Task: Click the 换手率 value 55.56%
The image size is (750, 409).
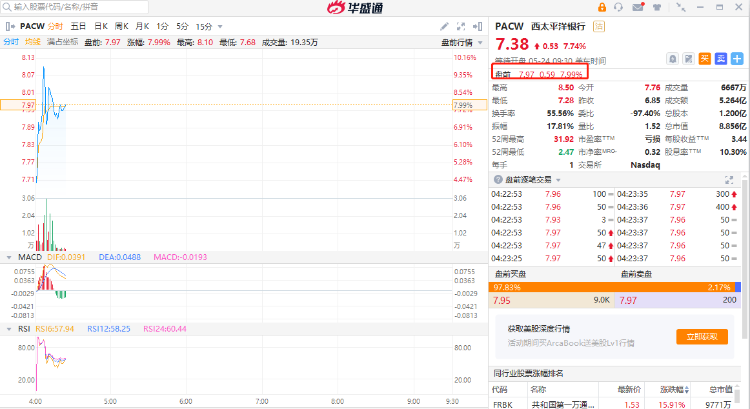Action: click(560, 113)
